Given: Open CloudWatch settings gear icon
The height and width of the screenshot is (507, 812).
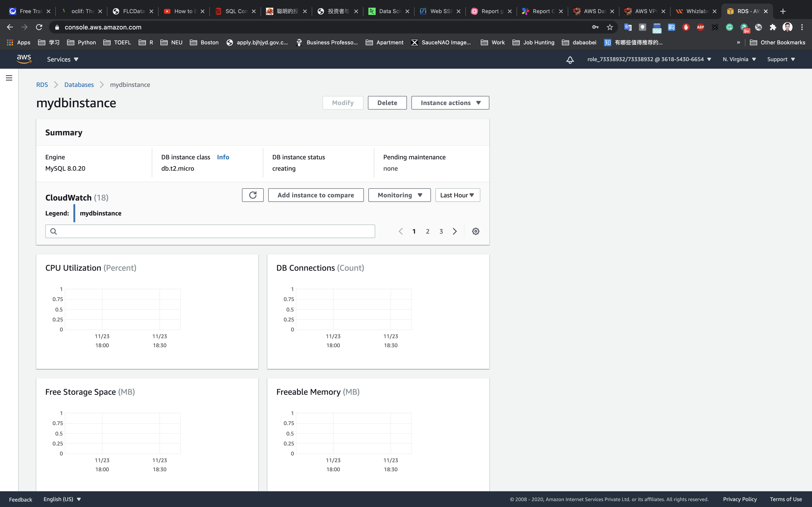Looking at the screenshot, I should [476, 231].
